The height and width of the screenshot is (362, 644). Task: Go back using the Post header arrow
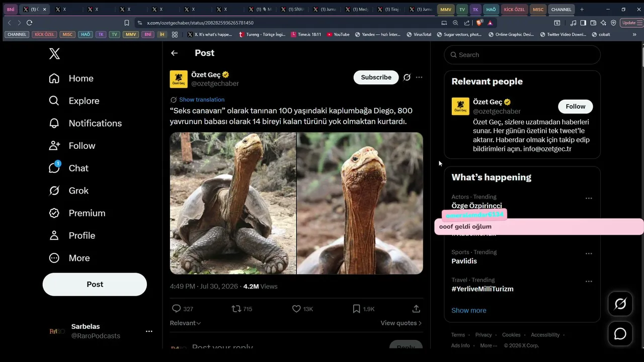click(174, 53)
